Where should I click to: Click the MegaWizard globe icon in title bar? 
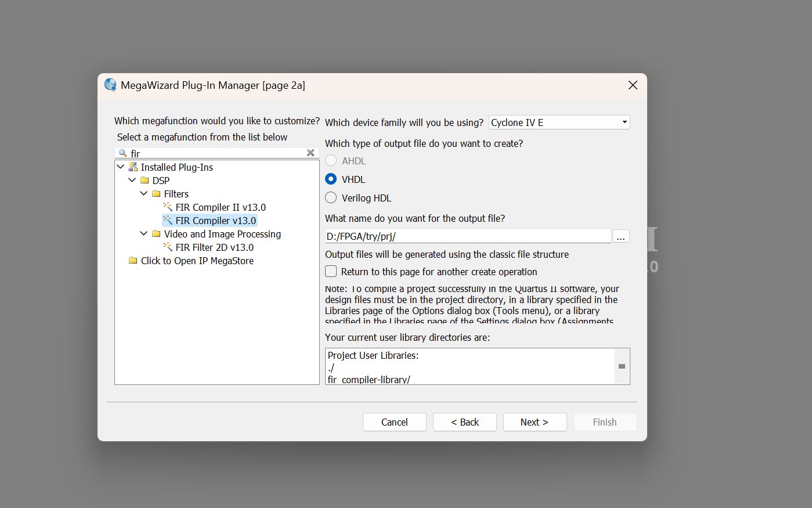coord(110,85)
